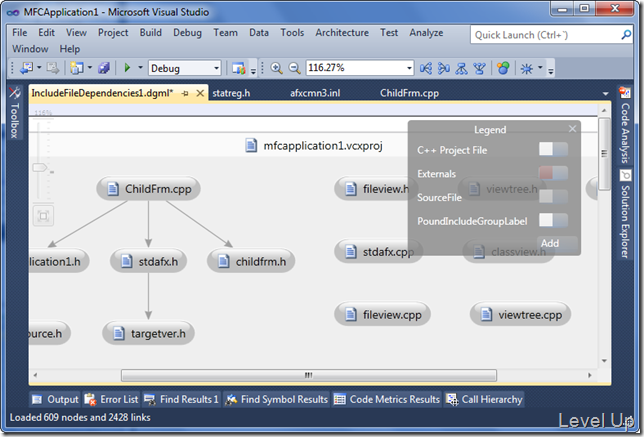Screen dimensions: 644x437
Task: Select the stdafx.h graph node
Action: pos(148,261)
